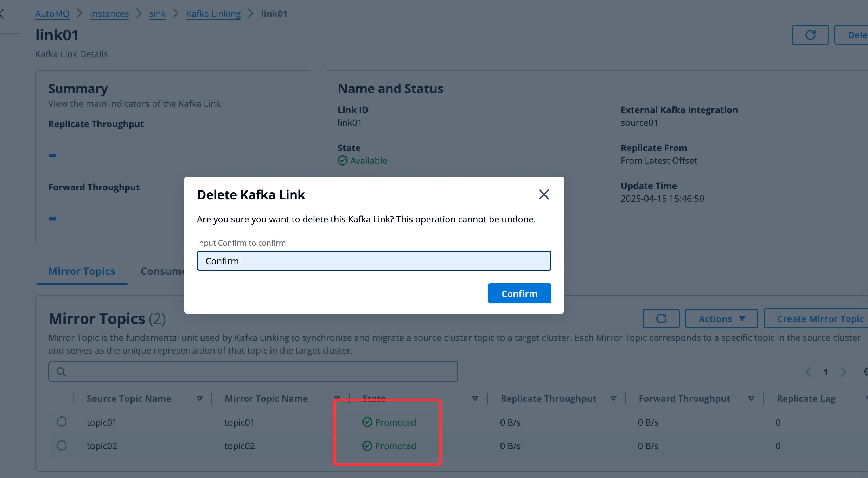Screen dimensions: 868x478
Task: Click the Promoted status icon for topic01
Action: [366, 422]
